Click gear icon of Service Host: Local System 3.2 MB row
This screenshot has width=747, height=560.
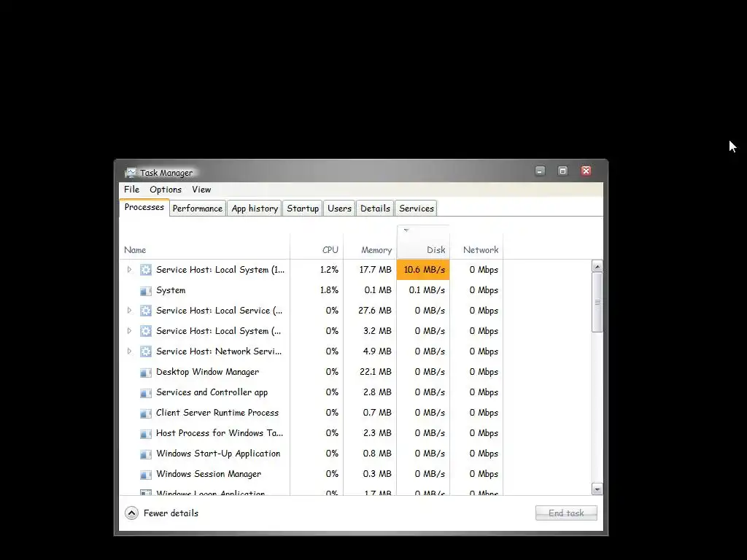click(x=146, y=331)
